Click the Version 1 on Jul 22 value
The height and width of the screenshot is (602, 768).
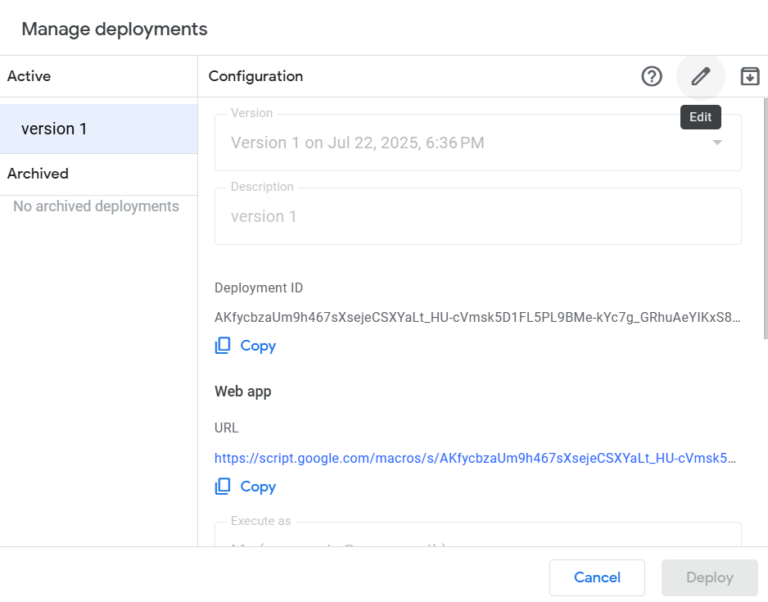click(358, 143)
